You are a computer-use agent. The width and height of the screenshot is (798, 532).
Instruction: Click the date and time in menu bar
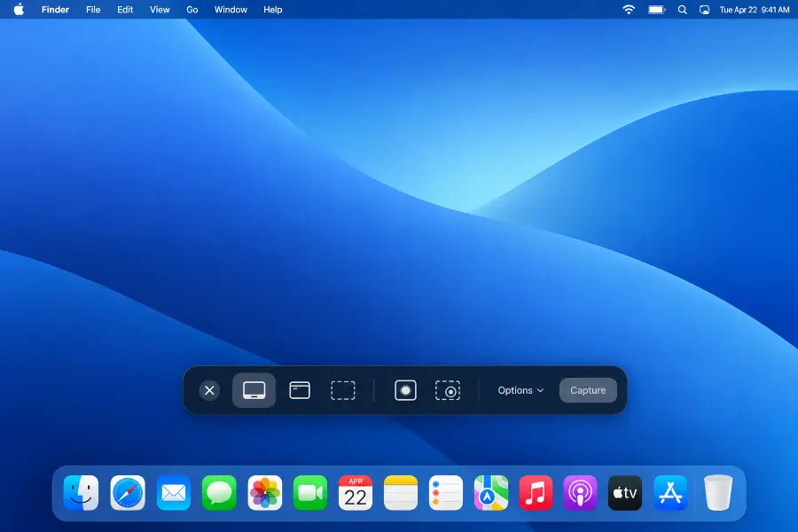(x=755, y=10)
